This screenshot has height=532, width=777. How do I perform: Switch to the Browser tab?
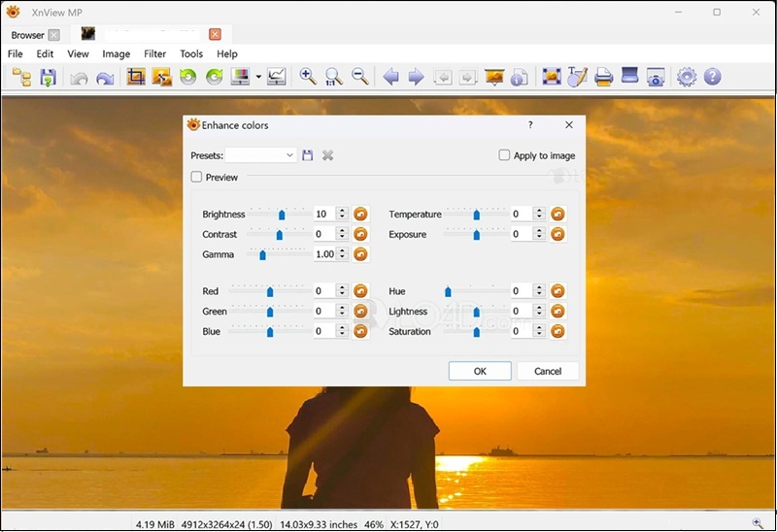pos(28,35)
